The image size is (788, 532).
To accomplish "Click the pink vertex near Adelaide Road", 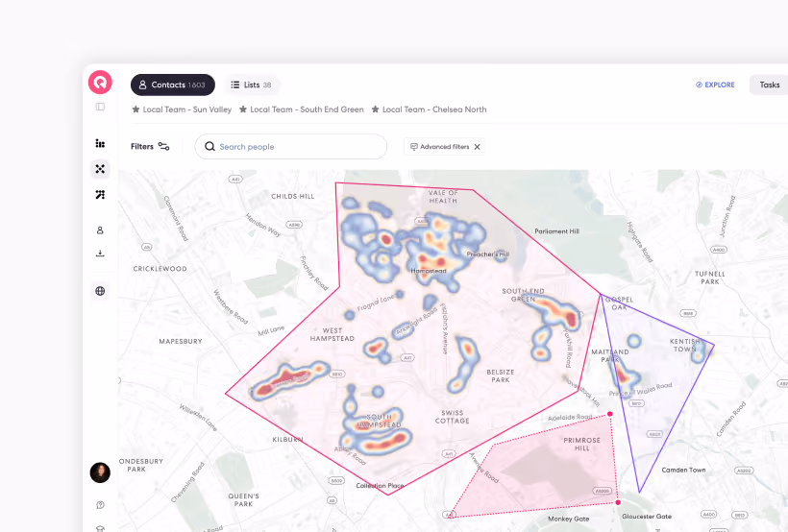I will click(609, 414).
